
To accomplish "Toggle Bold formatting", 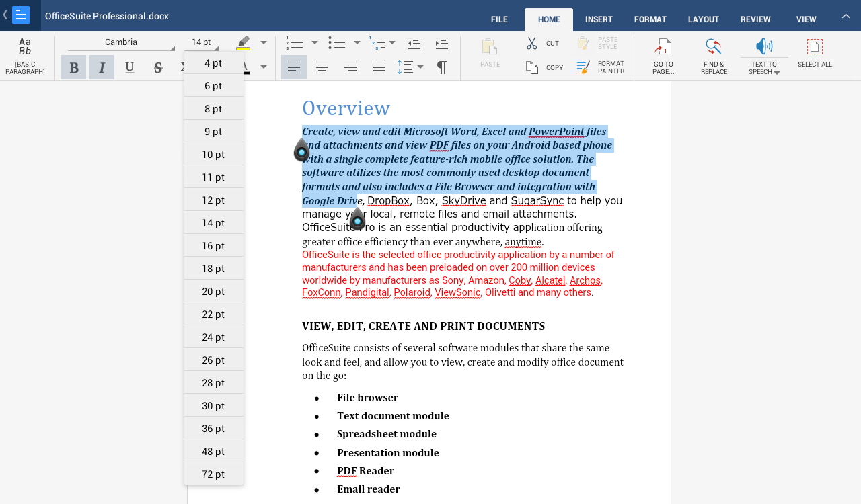I will pyautogui.click(x=73, y=67).
